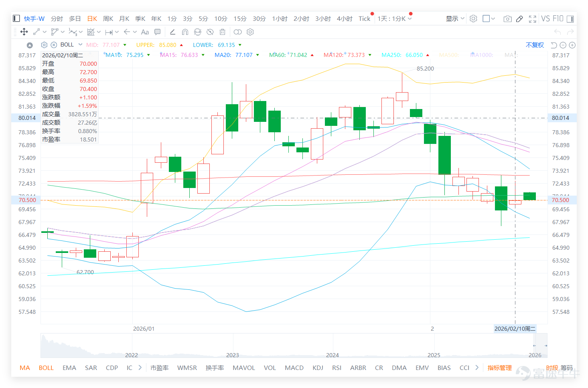
Task: Enable the EMA indicator
Action: click(x=69, y=368)
